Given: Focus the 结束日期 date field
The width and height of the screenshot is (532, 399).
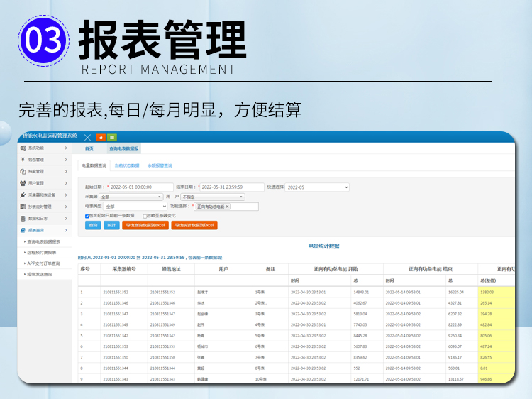Looking at the screenshot, I should [232, 187].
